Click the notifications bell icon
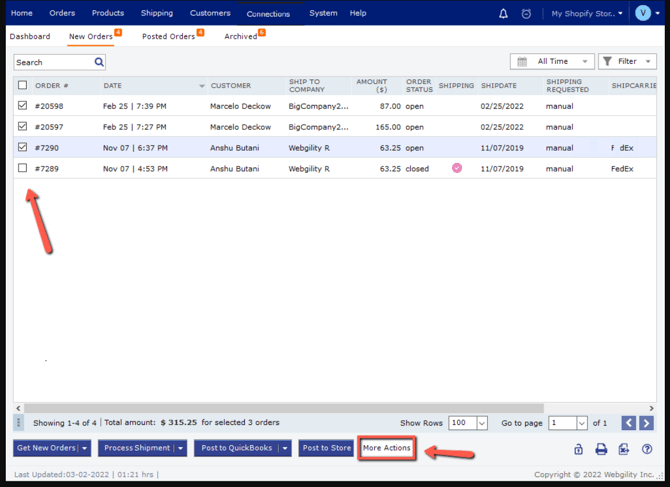 (504, 14)
